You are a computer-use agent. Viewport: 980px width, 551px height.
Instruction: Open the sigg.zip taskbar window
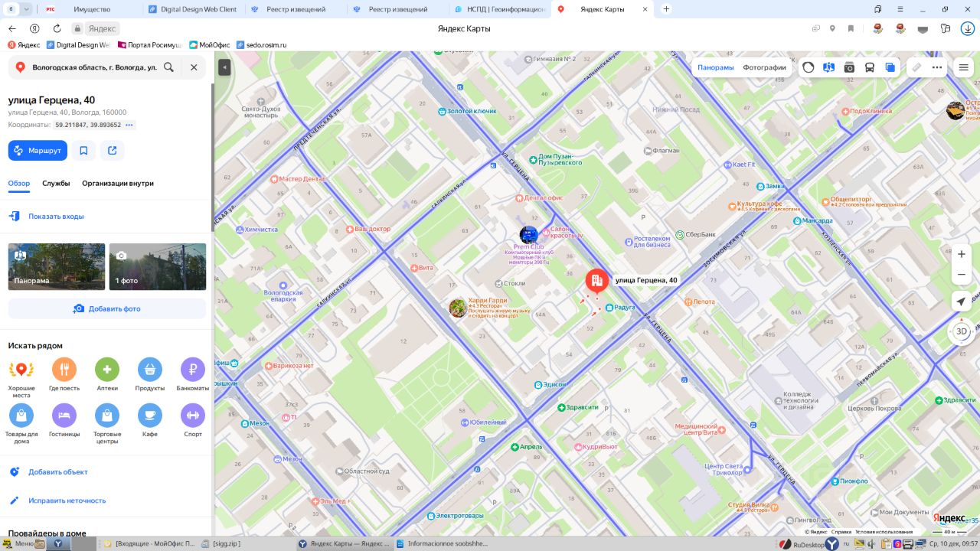[x=247, y=544]
